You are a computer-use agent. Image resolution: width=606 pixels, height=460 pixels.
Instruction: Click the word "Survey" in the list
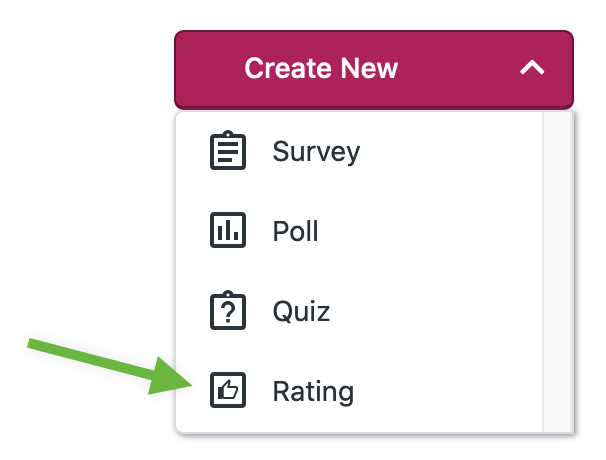tap(316, 152)
